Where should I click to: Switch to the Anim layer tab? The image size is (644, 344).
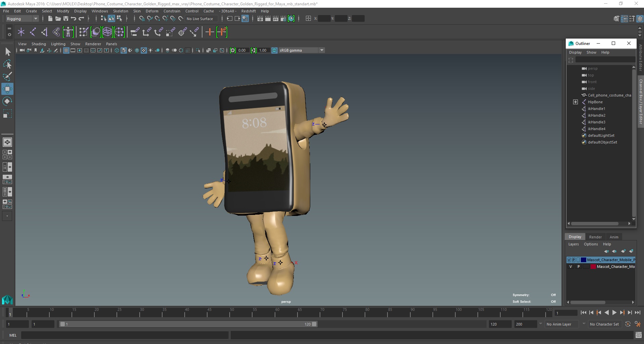(614, 237)
